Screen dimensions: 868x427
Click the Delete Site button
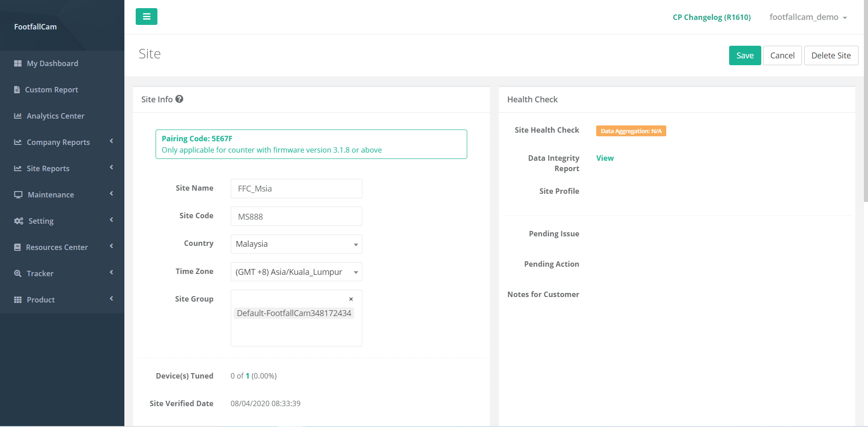coord(830,56)
